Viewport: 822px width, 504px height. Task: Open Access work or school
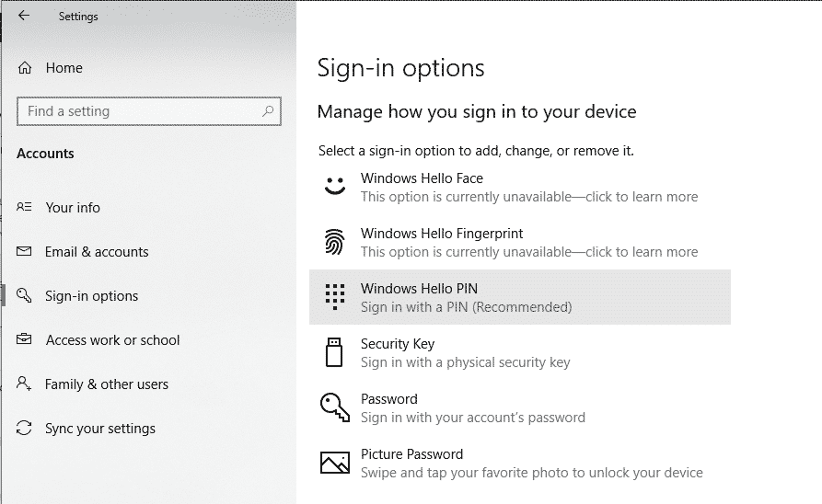(112, 340)
